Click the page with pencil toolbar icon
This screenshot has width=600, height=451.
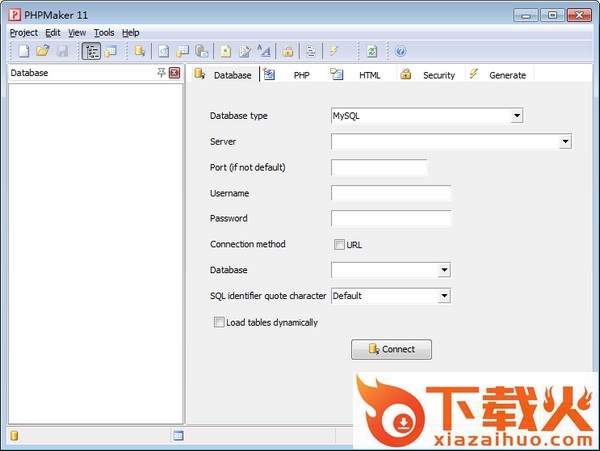click(245, 51)
